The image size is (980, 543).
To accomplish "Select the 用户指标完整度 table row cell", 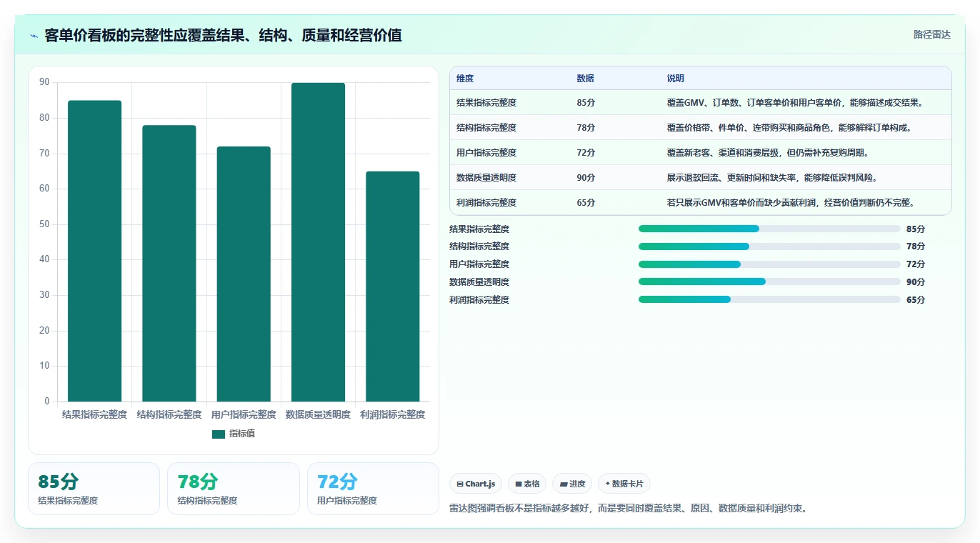I will 486,153.
